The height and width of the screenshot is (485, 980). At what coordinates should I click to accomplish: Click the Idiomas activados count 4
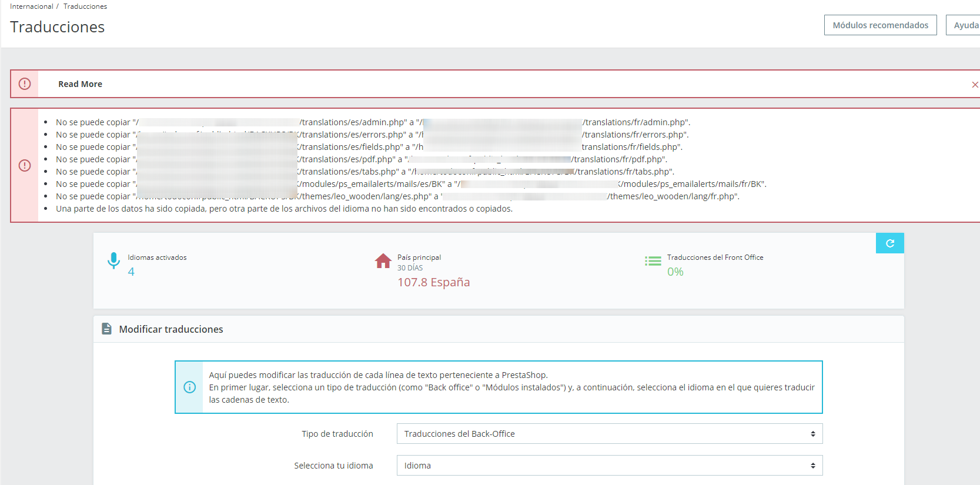click(x=131, y=272)
